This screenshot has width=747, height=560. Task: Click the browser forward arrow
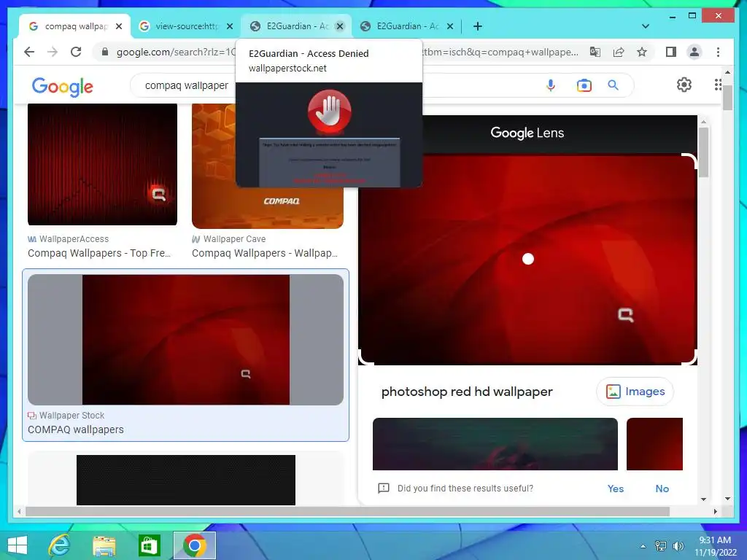click(x=53, y=52)
